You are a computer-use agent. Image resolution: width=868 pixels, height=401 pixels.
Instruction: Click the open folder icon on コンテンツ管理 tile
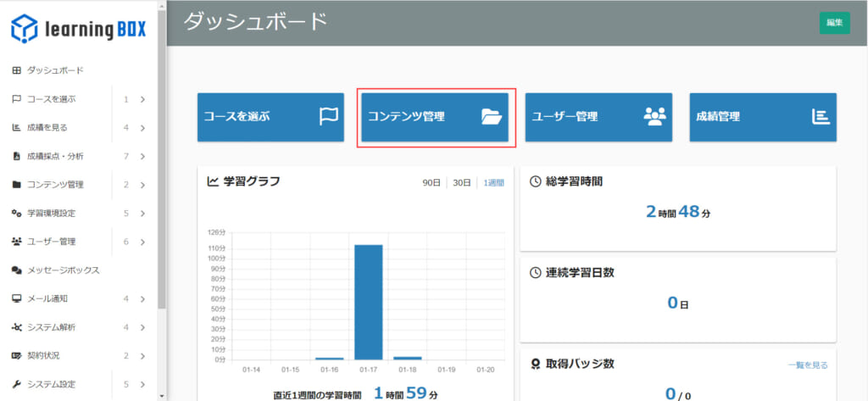pyautogui.click(x=492, y=117)
